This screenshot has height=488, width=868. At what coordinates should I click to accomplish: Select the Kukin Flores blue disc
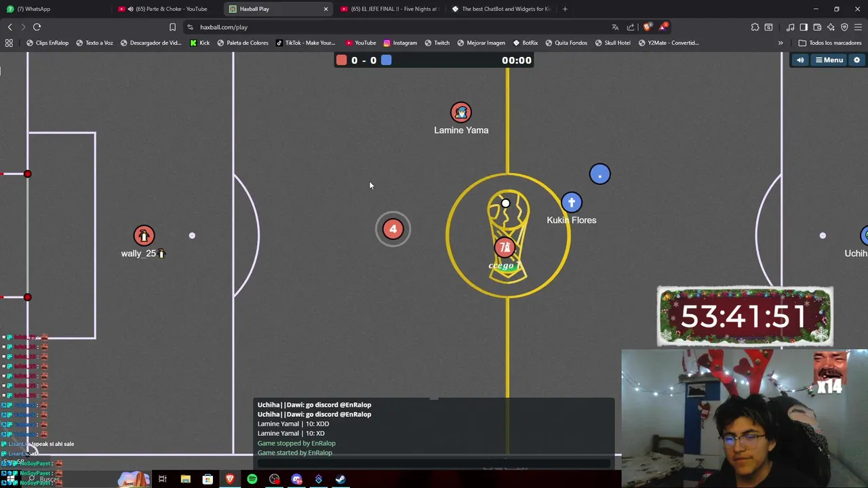(x=572, y=203)
